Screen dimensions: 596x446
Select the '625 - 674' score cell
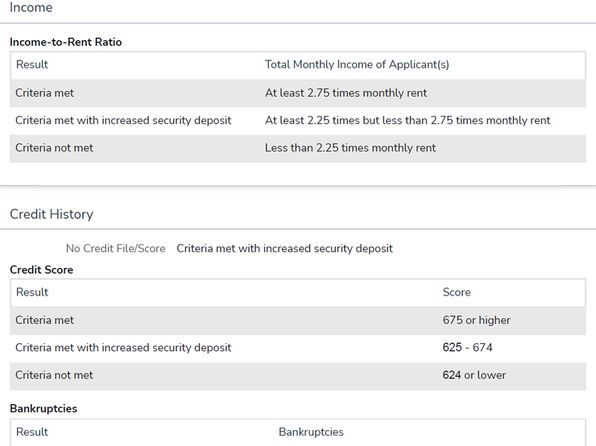click(x=467, y=348)
